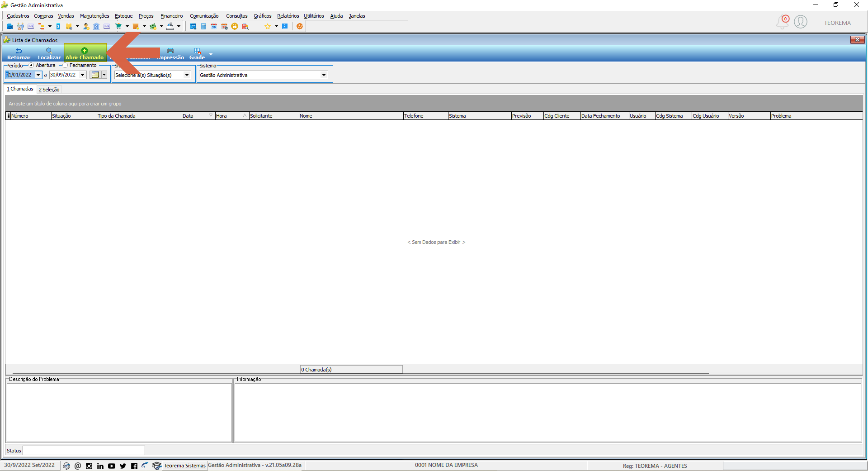Expand the dropdown arrow beside cash register icon
868x471 pixels.
[179, 26]
